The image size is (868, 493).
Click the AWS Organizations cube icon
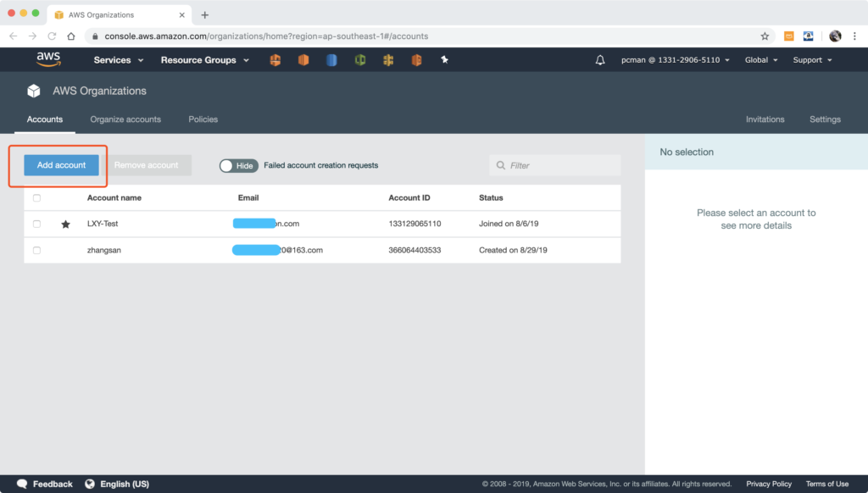(34, 91)
